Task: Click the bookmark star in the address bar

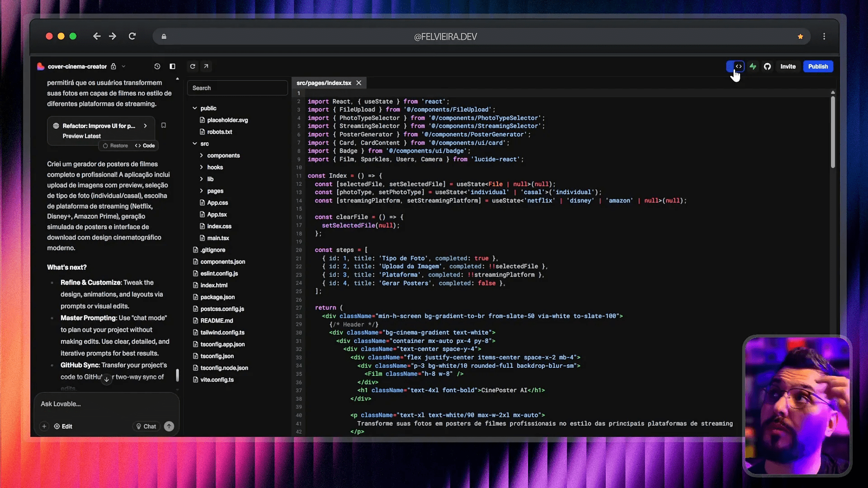Action: click(x=800, y=37)
